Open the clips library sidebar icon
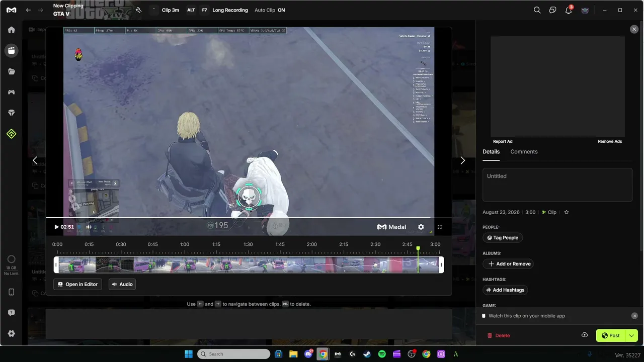Viewport: 644px width, 362px height. pos(11,50)
